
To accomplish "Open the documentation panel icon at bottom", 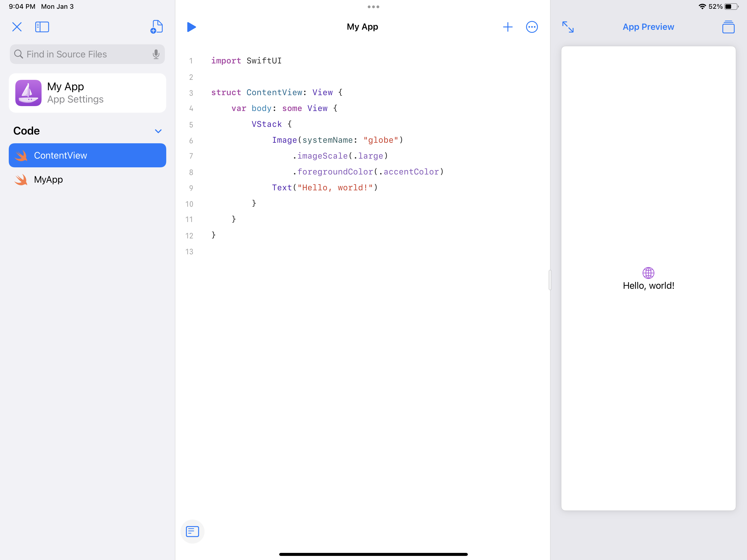I will coord(192,531).
